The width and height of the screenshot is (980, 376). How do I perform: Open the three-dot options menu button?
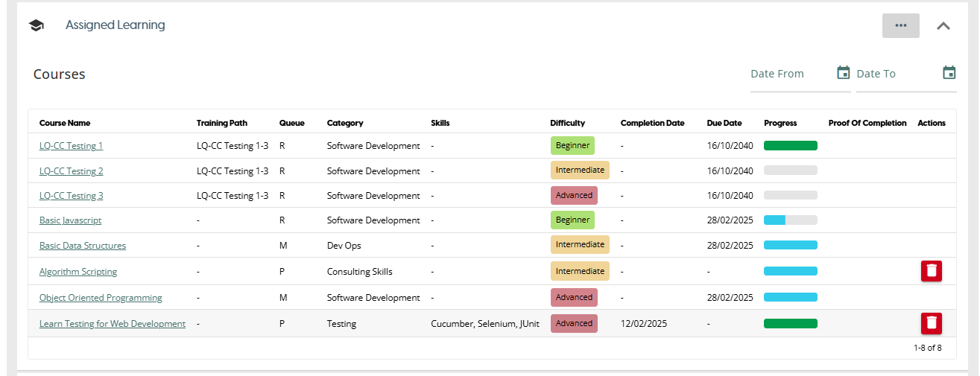900,25
